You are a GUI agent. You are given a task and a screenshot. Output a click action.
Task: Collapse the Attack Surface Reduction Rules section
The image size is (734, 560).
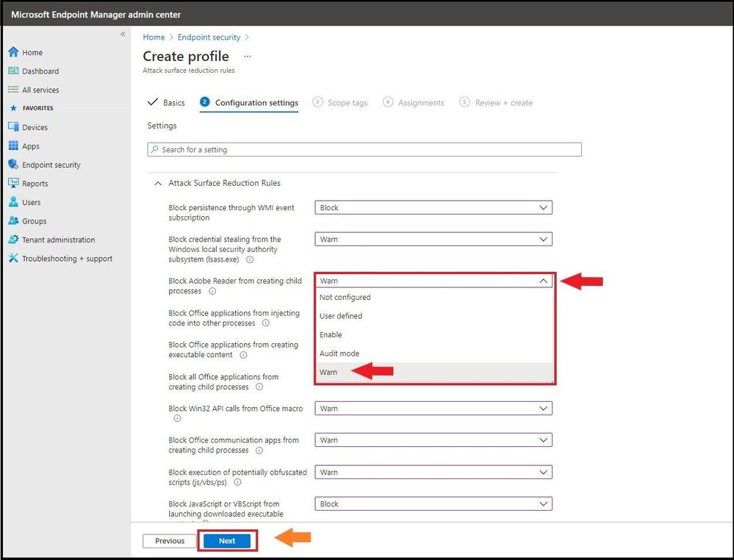click(x=158, y=183)
